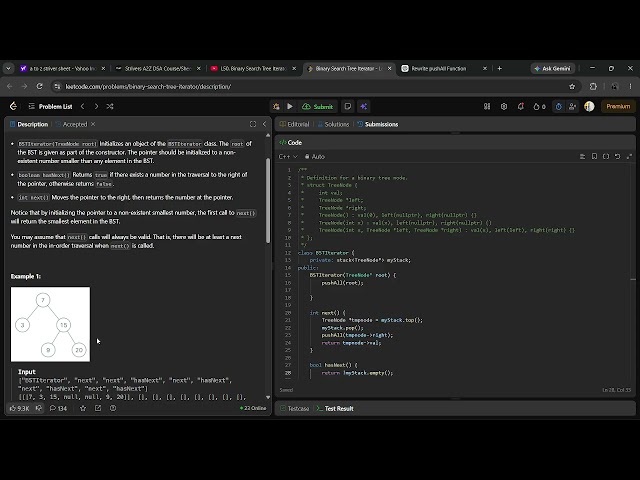Open LeetCode settings gear icon

[504, 107]
